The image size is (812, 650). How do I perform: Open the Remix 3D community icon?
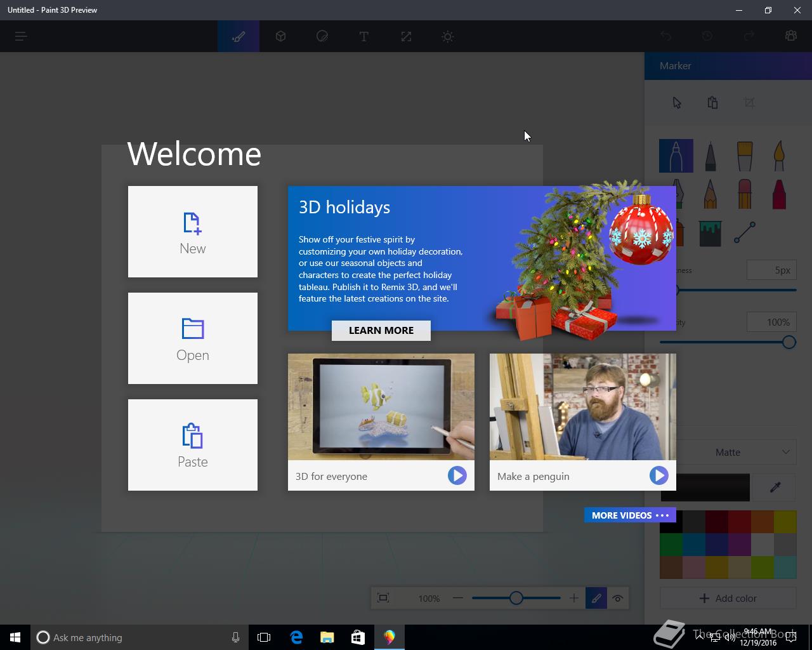[790, 36]
